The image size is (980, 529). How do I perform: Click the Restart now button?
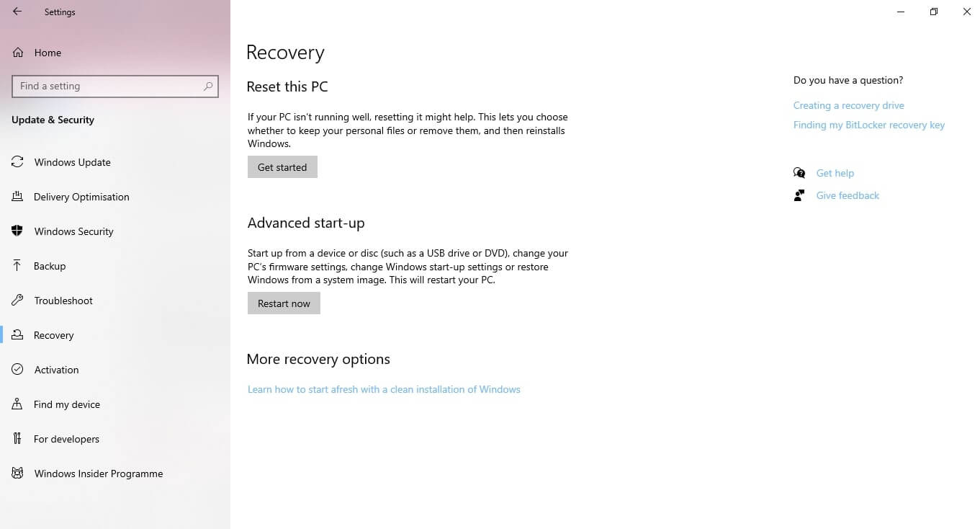(x=284, y=303)
